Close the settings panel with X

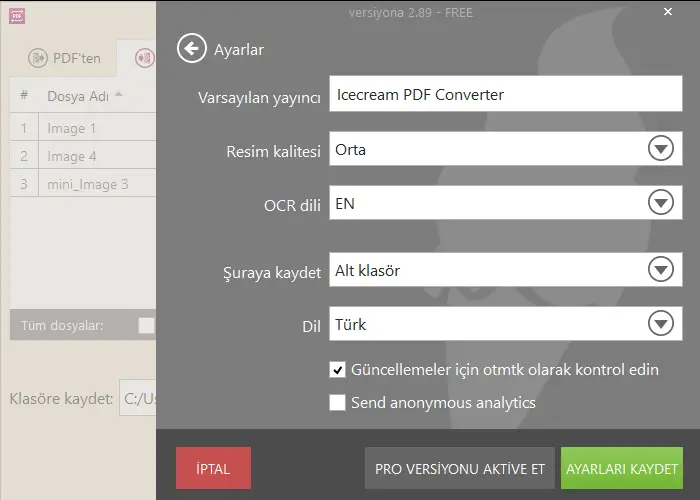(x=668, y=12)
